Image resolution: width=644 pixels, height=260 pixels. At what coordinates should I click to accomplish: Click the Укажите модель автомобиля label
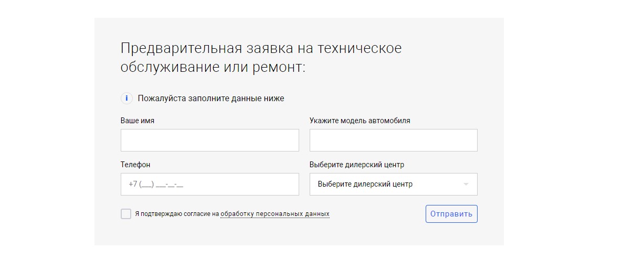(x=360, y=121)
